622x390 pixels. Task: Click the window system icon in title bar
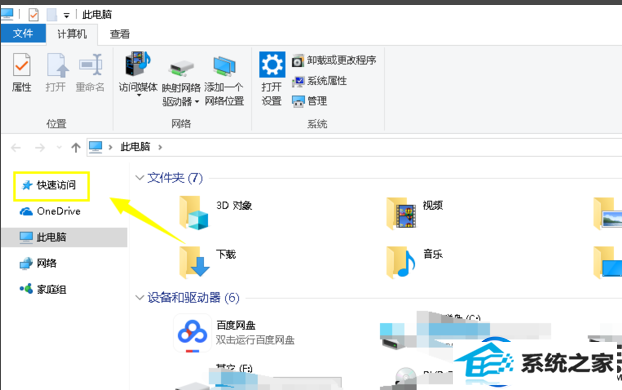pyautogui.click(x=7, y=14)
